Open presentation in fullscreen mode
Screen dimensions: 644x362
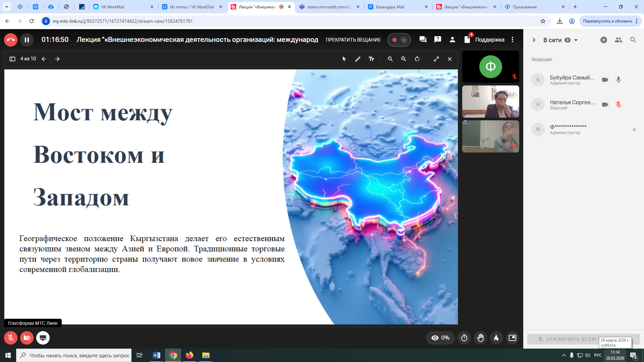(436, 59)
